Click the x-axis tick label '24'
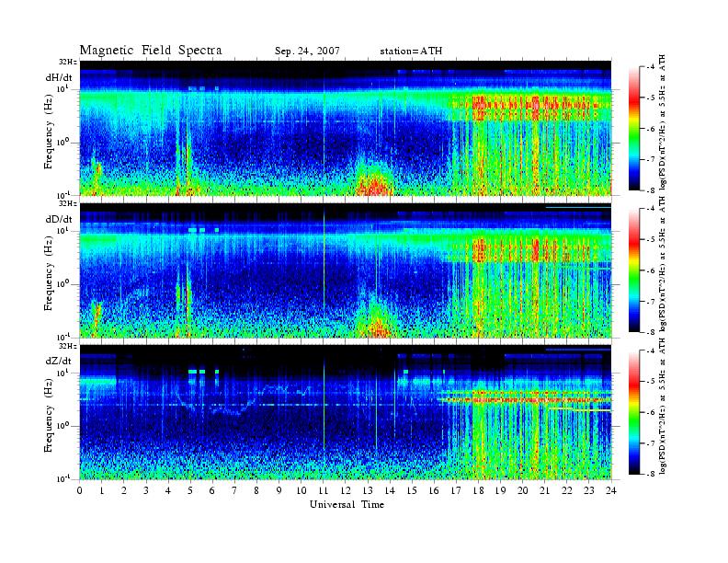728x563 pixels. pos(611,490)
